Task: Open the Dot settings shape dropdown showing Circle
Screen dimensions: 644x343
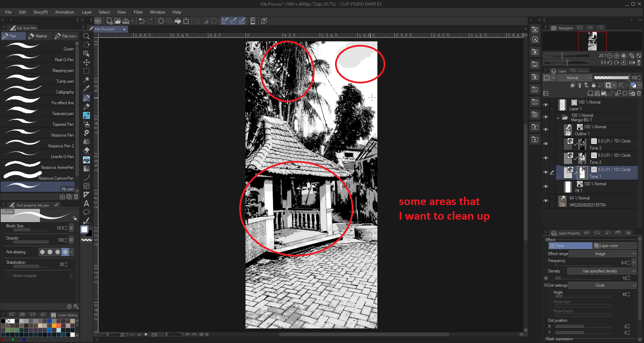Action: (x=602, y=285)
